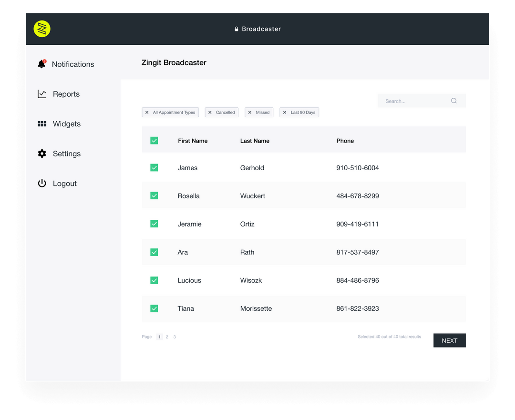The image size is (515, 420).
Task: Uncheck the row for James Gerhold
Action: (x=154, y=167)
